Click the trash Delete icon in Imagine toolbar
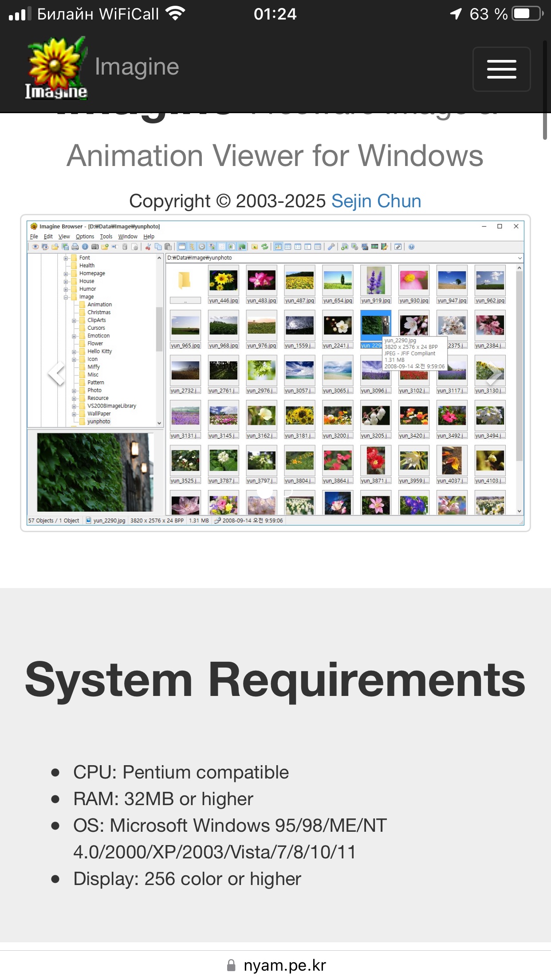Viewport: 551px width, 980px height. tap(125, 247)
